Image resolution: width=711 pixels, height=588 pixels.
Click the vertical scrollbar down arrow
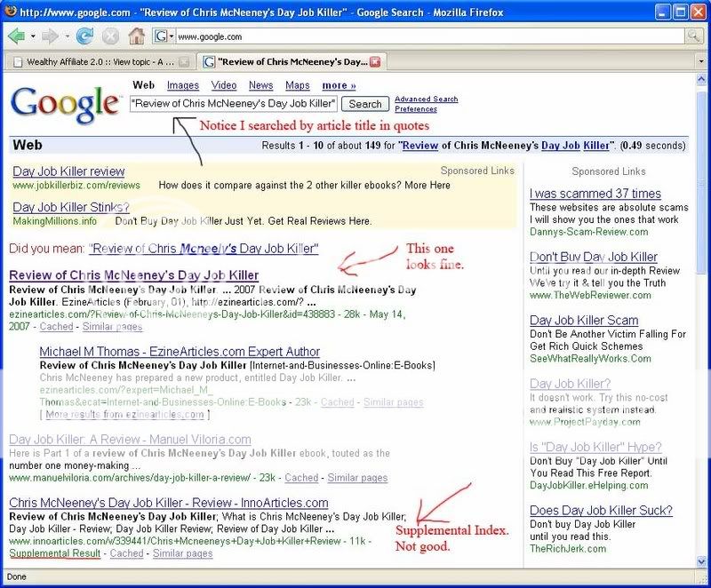tap(701, 561)
